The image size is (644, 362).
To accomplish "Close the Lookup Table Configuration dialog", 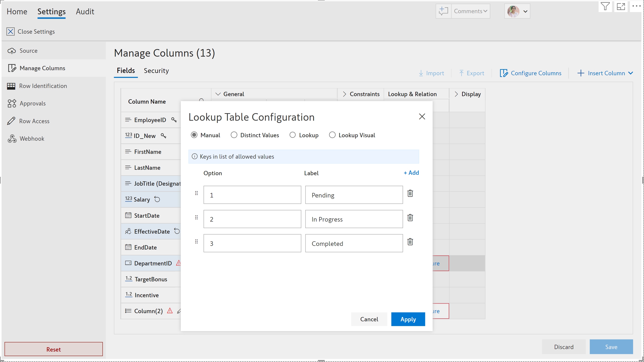I will tap(422, 117).
